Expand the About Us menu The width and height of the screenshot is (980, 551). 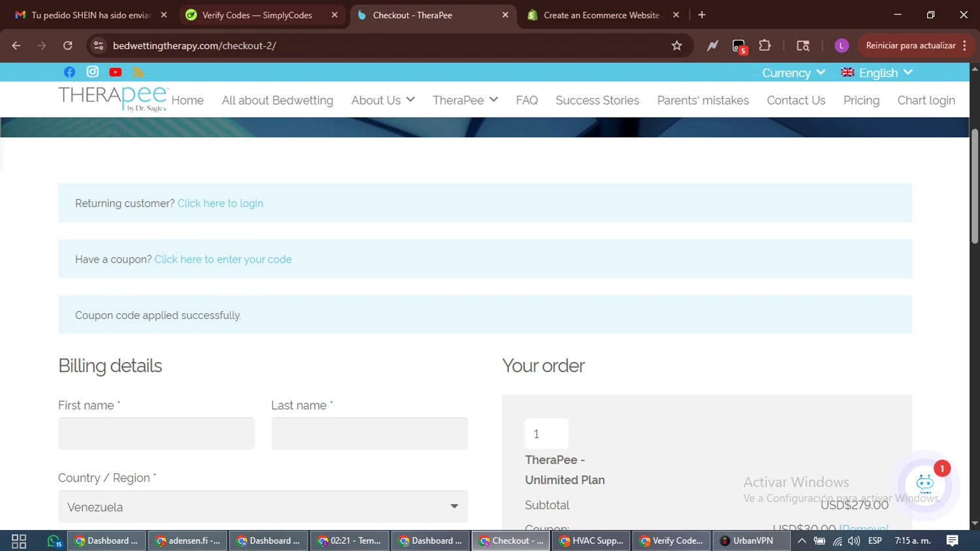tap(383, 100)
